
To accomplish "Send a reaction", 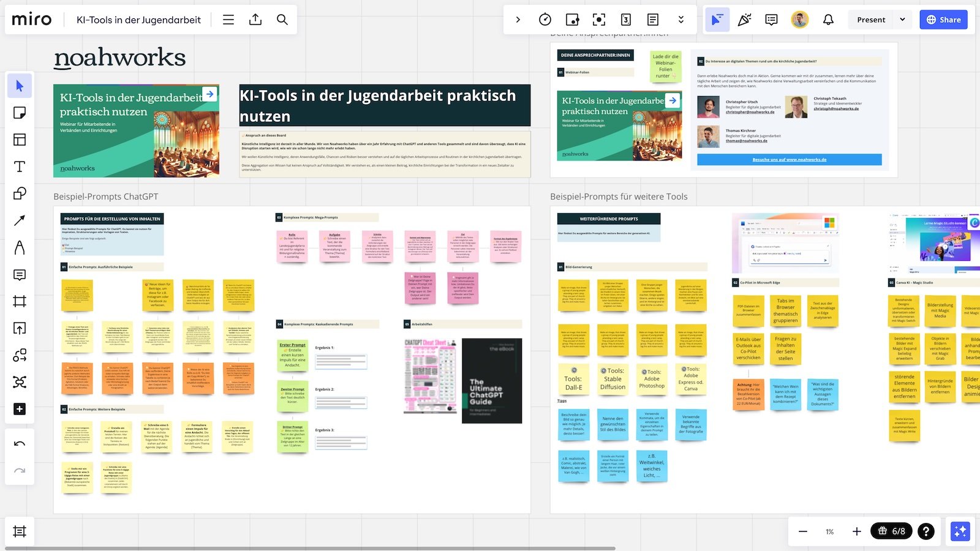I will tap(744, 20).
